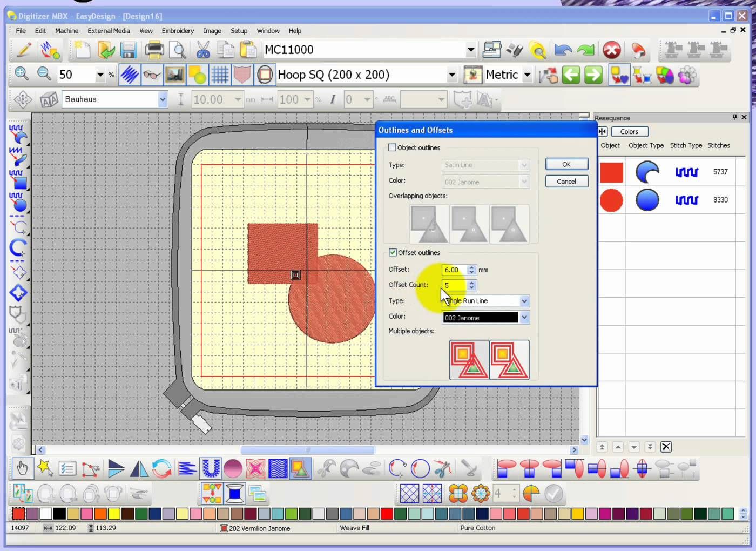Toggle the Show Grid icon

220,75
